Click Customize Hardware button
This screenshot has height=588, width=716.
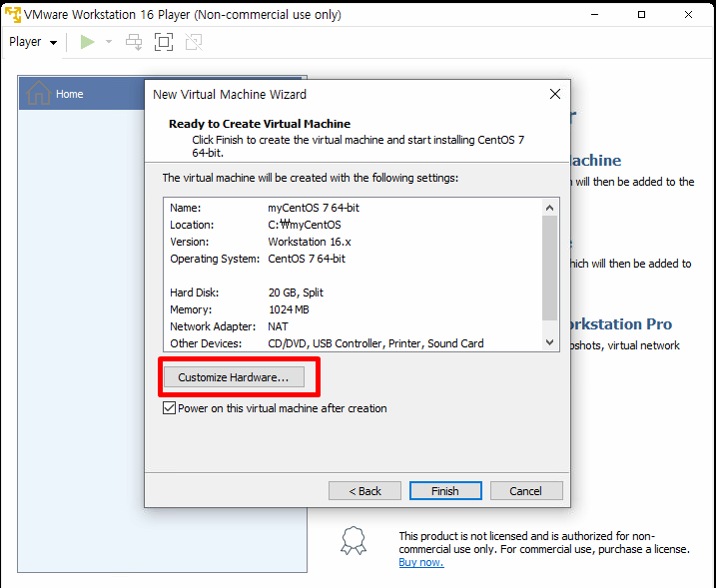(234, 377)
